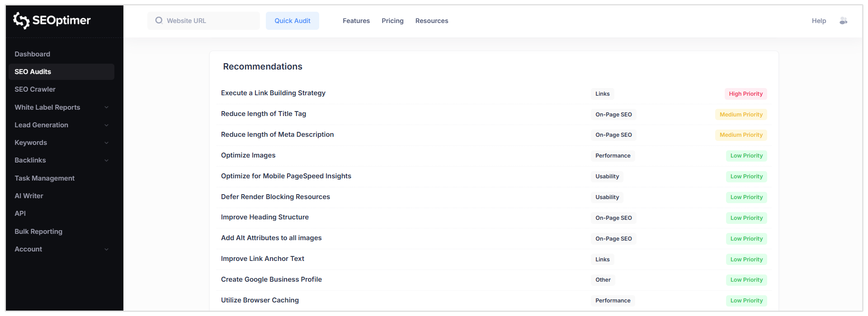Click 'Defer Render Blocking Resources' recommendation
The height and width of the screenshot is (316, 868).
(275, 197)
